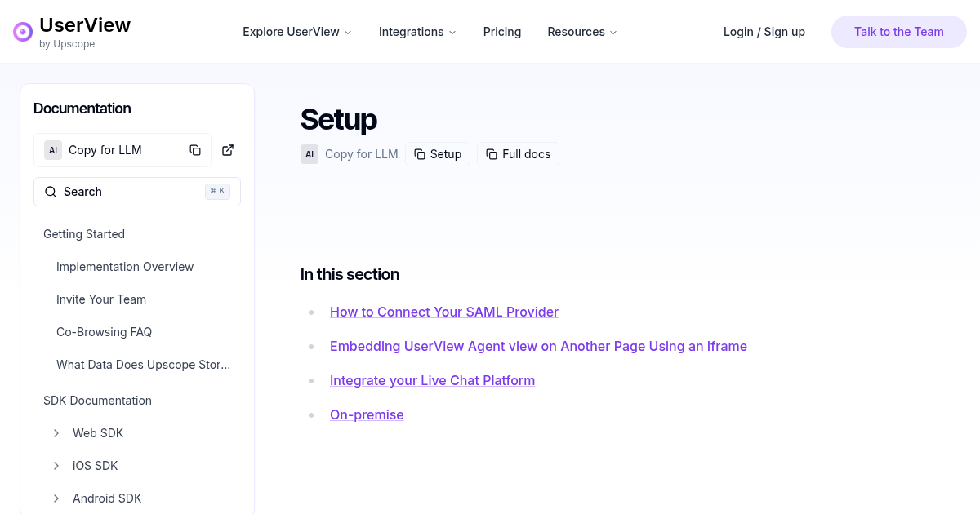Open Implementation Overview page
The height and width of the screenshot is (514, 980).
tap(125, 267)
